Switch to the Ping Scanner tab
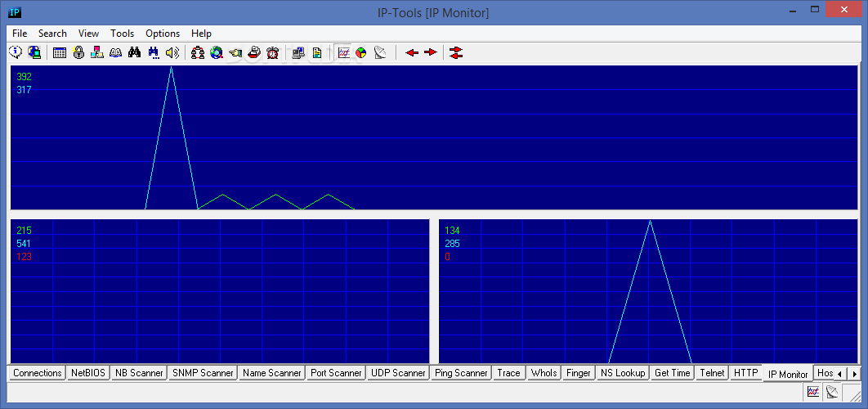 [x=461, y=373]
